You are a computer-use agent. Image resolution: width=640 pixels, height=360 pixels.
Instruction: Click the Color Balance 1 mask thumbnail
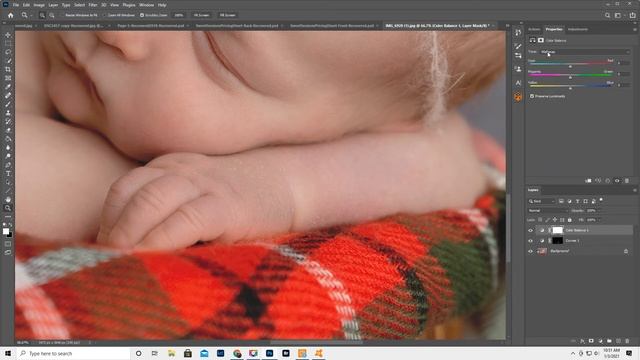[x=558, y=230]
